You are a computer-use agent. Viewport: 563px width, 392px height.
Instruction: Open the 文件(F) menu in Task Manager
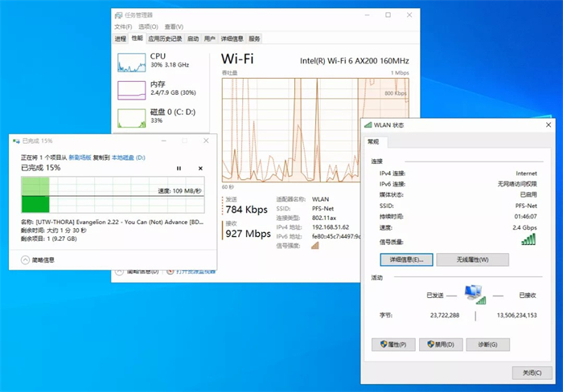tap(123, 27)
